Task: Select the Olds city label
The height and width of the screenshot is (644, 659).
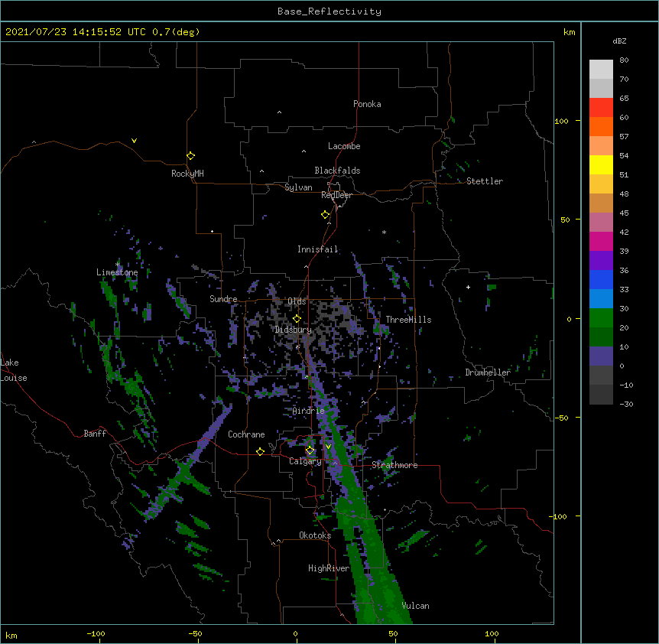Action: pos(297,301)
